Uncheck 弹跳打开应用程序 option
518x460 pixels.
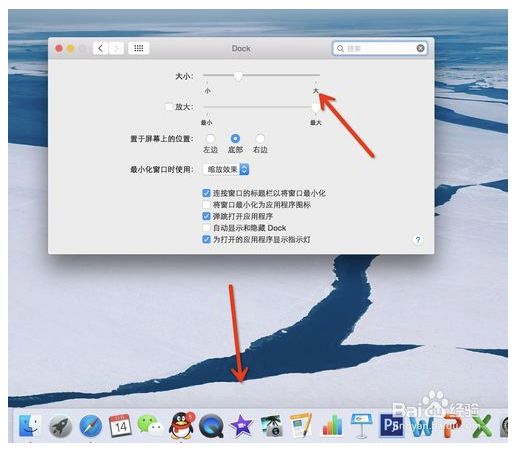(x=206, y=216)
